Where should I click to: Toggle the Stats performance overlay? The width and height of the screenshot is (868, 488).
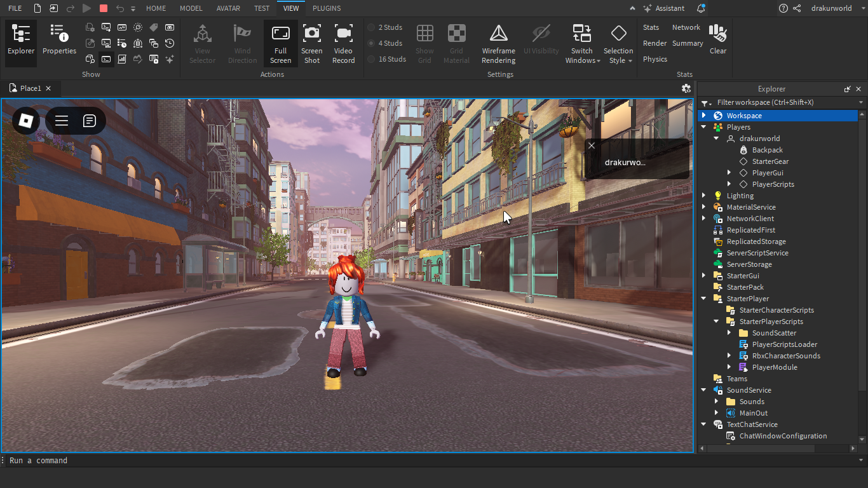click(x=651, y=27)
